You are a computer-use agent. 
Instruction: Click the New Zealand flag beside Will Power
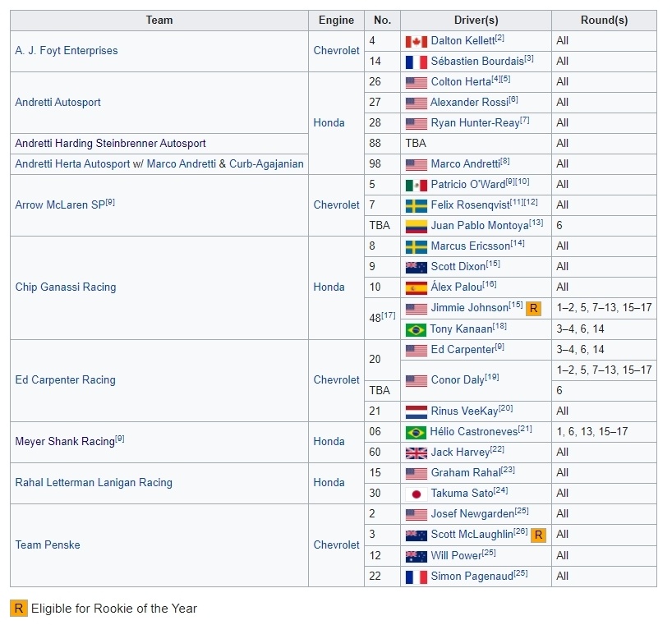(x=417, y=557)
